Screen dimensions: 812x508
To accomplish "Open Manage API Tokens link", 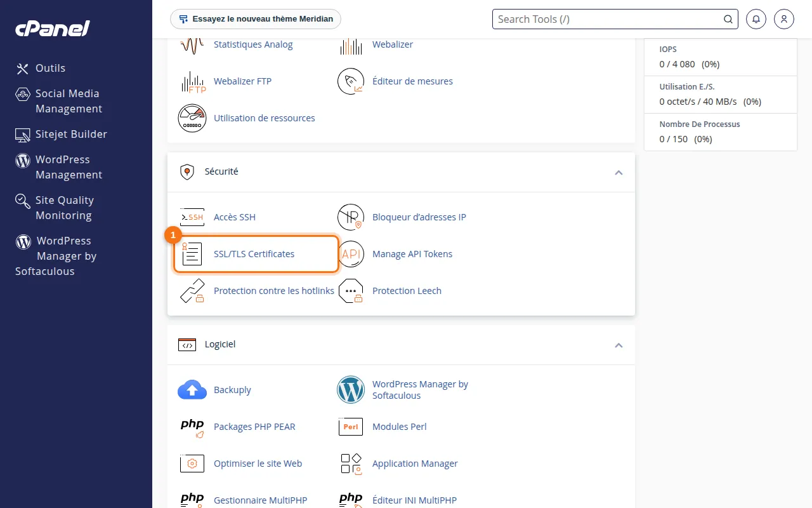I will click(x=412, y=254).
